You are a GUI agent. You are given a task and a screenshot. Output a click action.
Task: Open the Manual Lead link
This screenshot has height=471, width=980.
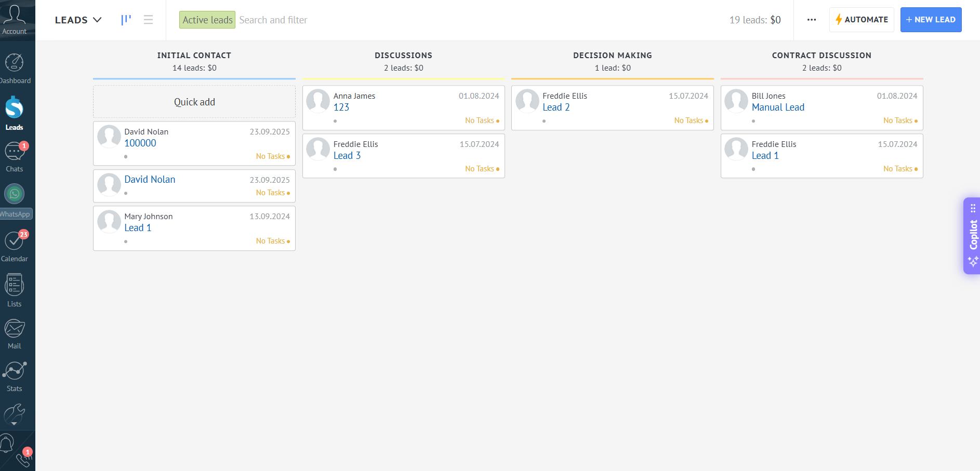pyautogui.click(x=778, y=107)
